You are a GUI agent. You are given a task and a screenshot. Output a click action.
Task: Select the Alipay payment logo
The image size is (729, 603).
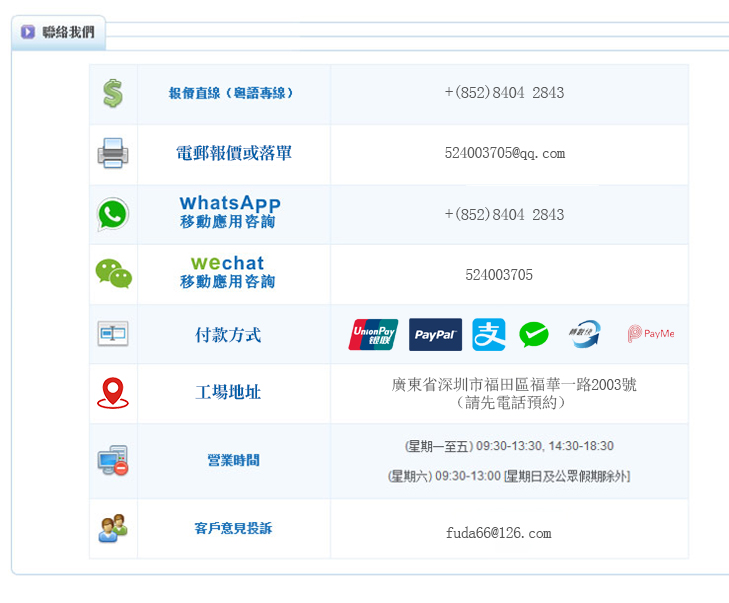tap(489, 334)
